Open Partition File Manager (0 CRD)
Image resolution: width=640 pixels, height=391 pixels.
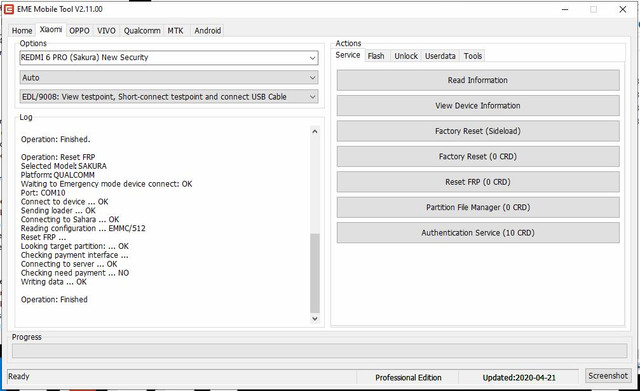(478, 207)
